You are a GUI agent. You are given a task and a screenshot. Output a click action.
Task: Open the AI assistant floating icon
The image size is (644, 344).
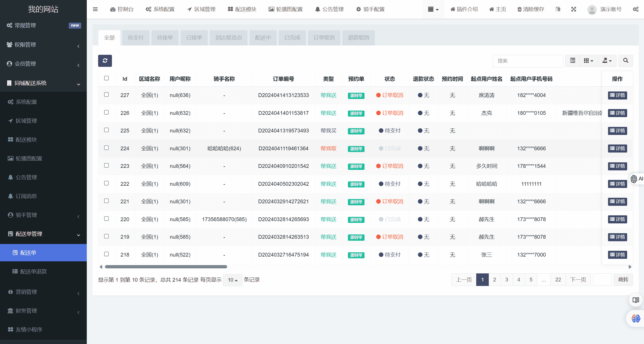click(x=637, y=179)
